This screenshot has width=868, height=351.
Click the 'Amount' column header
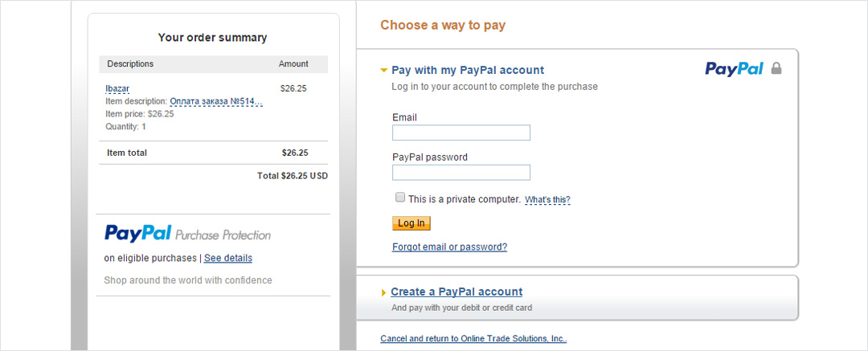pyautogui.click(x=293, y=63)
